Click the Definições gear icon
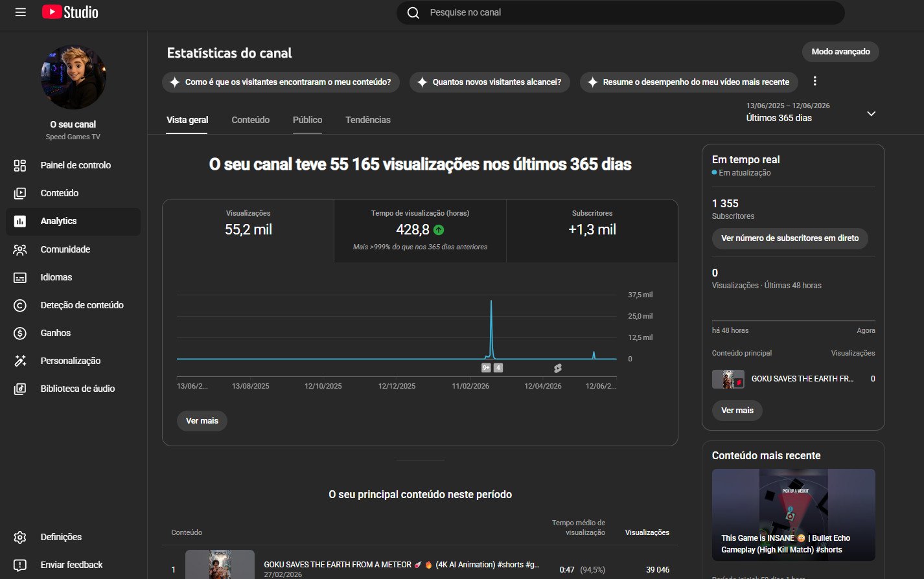The width and height of the screenshot is (924, 579). (x=20, y=537)
